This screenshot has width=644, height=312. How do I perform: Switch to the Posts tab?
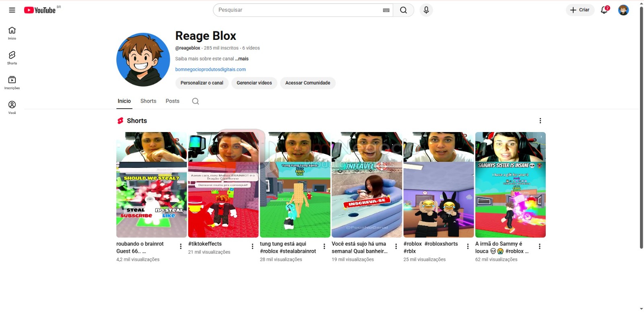pos(172,101)
